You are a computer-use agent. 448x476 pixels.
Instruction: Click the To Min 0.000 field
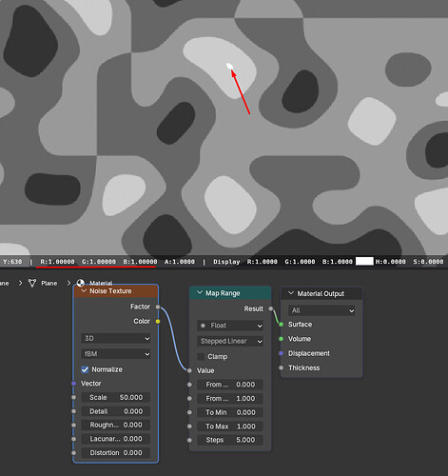(x=230, y=412)
